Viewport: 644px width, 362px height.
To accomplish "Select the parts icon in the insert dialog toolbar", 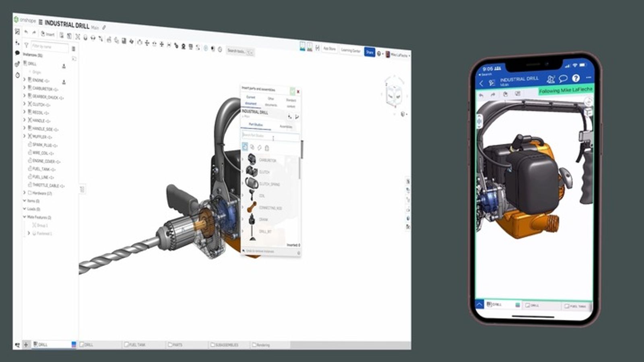I will pos(245,147).
